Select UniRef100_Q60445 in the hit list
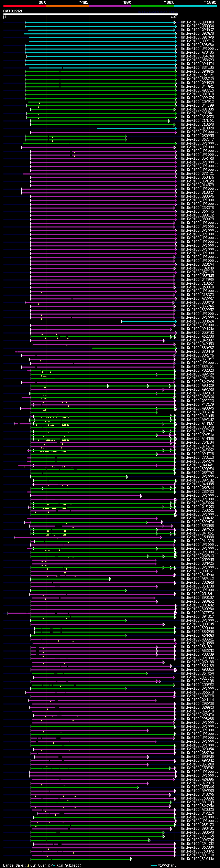The image size is (220, 868). 197,212
